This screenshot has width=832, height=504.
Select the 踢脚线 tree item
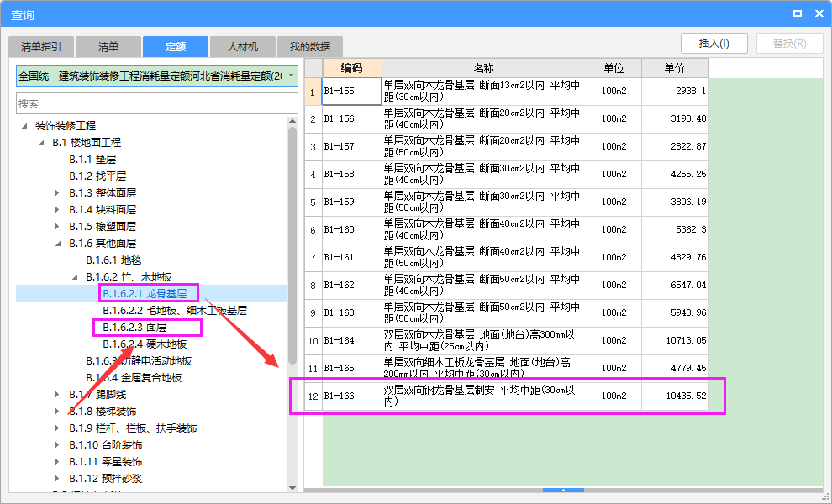click(97, 395)
